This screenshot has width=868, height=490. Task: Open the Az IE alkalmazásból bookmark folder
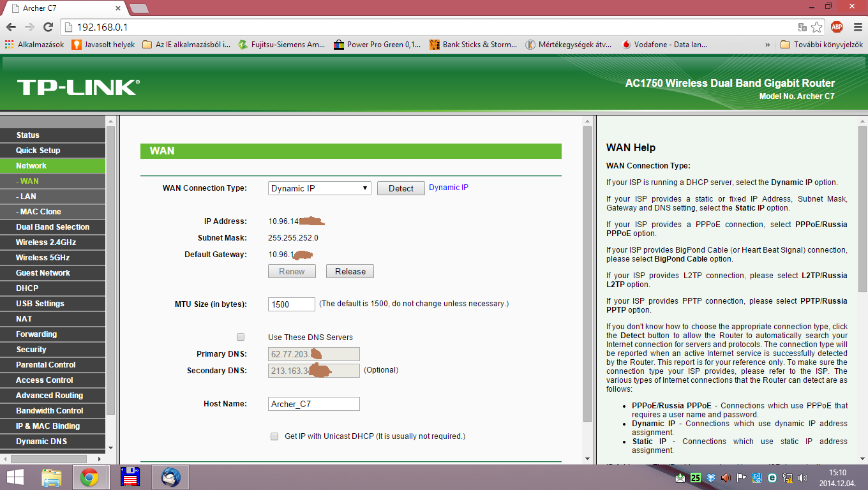tap(186, 45)
